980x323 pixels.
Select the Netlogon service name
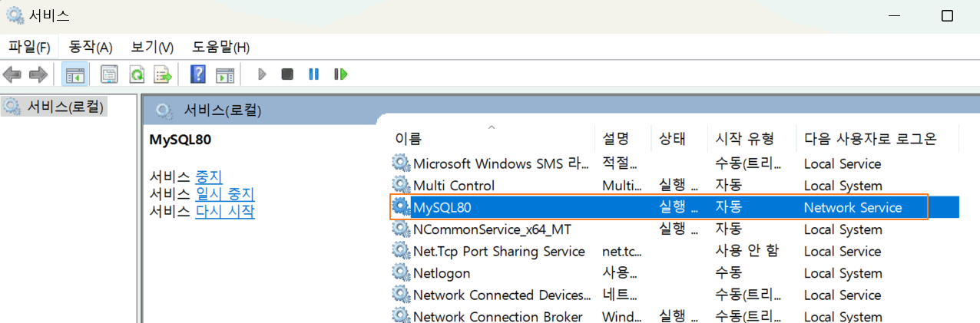click(x=442, y=273)
